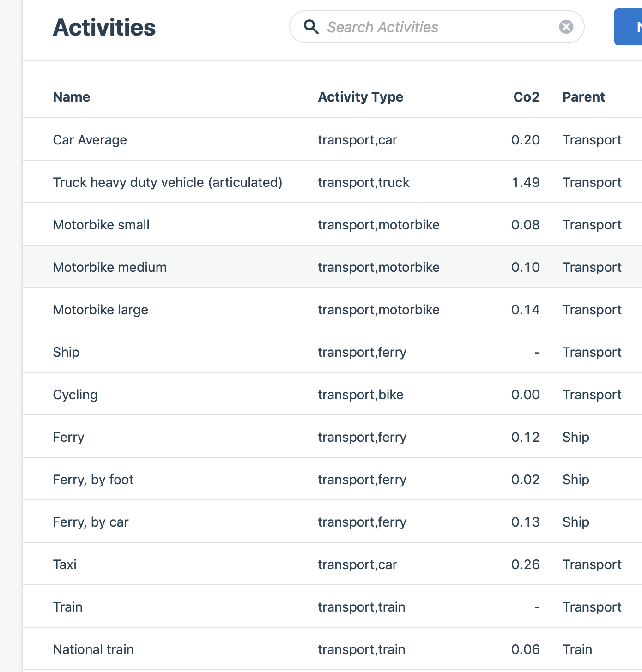Screen dimensions: 642x672
Task: Click the search magnifier icon
Action: click(x=311, y=27)
